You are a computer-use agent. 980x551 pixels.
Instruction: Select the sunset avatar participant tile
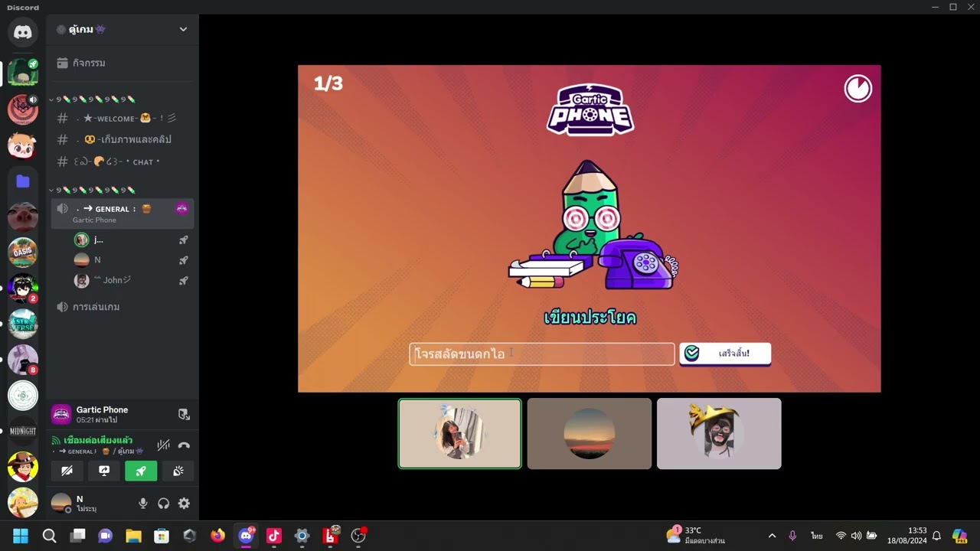tap(590, 433)
